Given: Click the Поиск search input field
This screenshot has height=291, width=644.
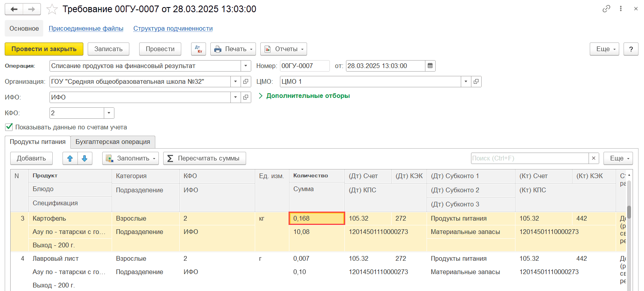Looking at the screenshot, I should coord(529,158).
